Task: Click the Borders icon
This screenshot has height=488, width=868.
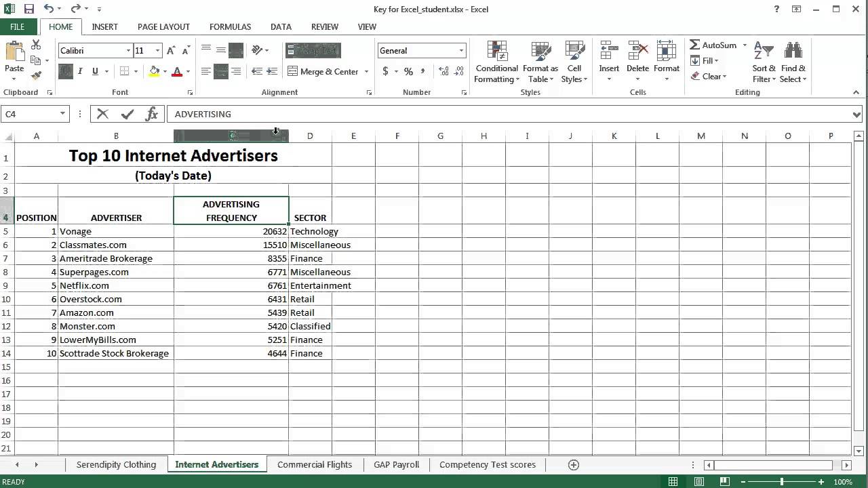Action: pyautogui.click(x=124, y=71)
